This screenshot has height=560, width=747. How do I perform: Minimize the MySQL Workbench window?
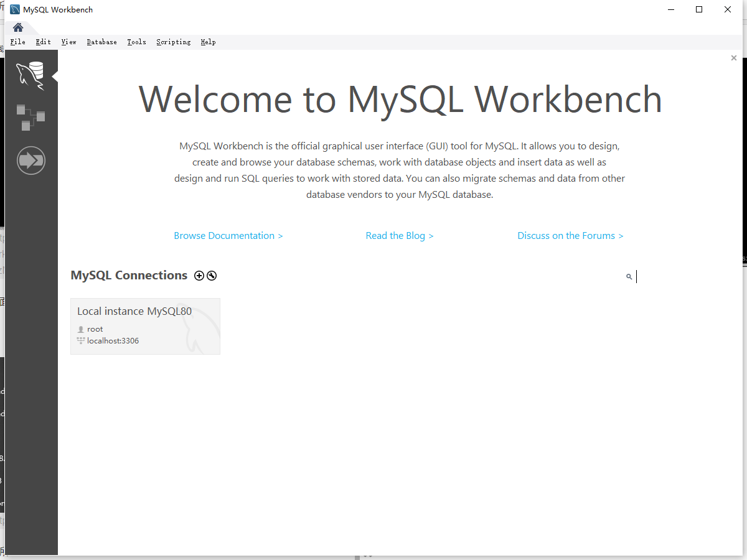[671, 9]
